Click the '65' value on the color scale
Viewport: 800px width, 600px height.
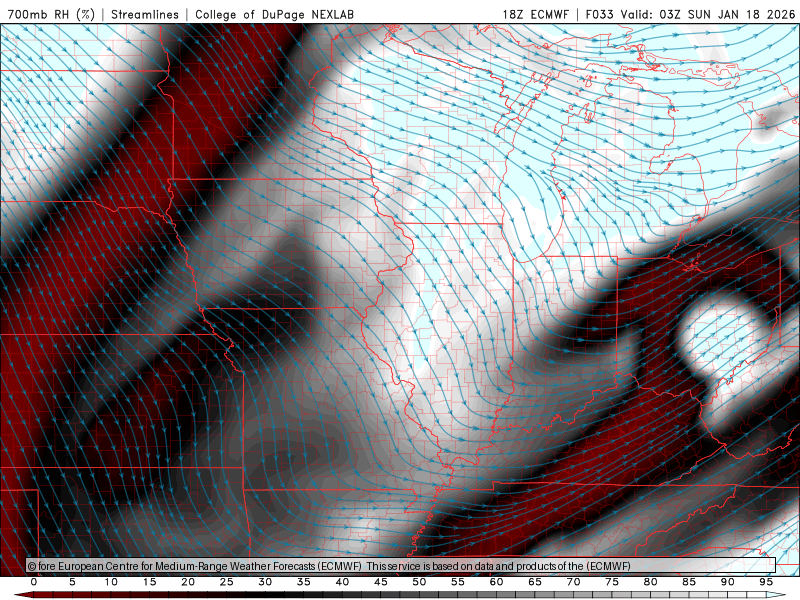pos(535,582)
